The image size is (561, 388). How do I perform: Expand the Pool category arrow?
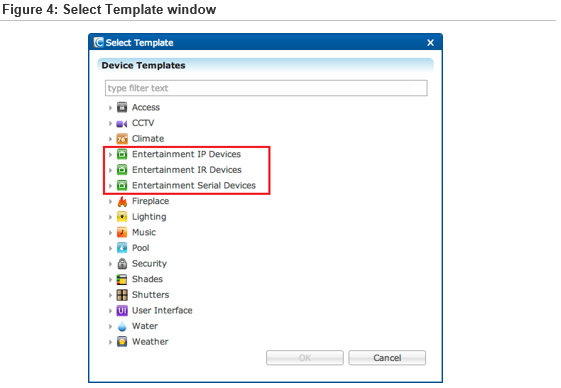110,248
